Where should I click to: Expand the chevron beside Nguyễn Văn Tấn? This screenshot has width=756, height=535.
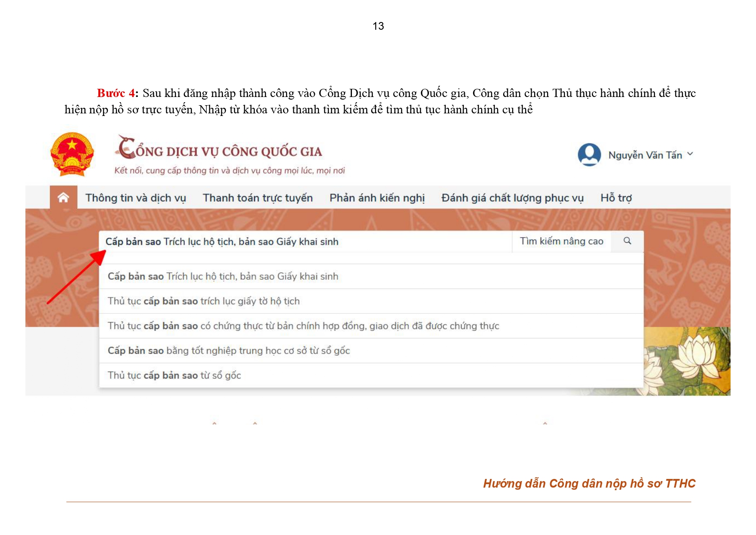tap(690, 154)
